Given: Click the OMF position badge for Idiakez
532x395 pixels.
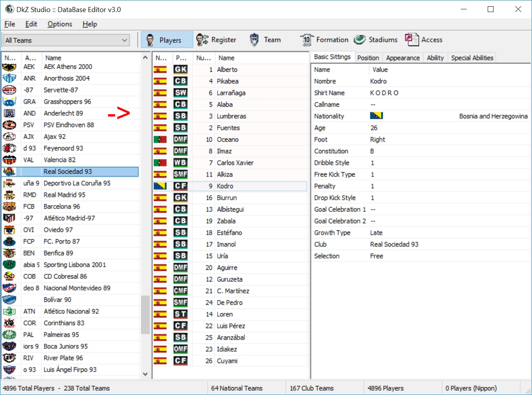Looking at the screenshot, I should [180, 349].
